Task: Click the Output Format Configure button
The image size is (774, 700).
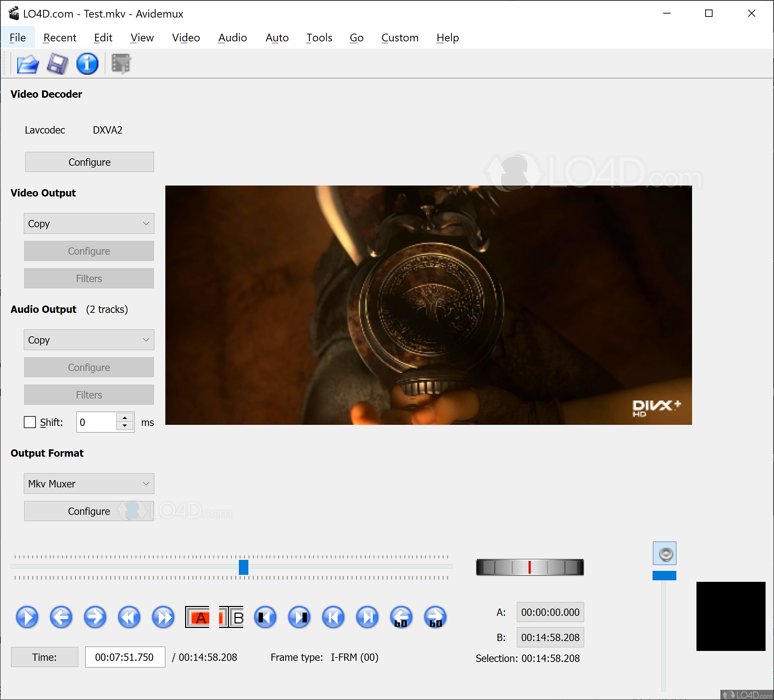Action: (x=89, y=511)
